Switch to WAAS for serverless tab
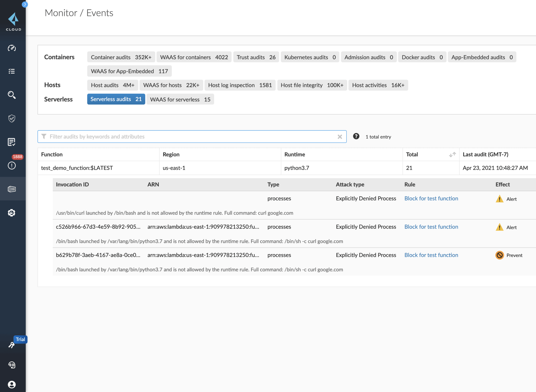This screenshot has height=392, width=536. coord(180,99)
